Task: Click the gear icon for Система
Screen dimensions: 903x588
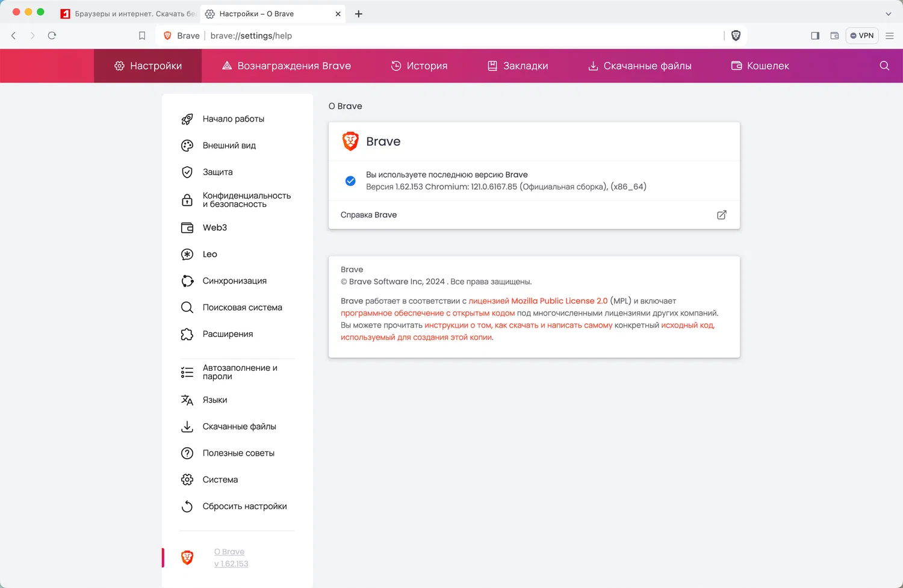Action: pyautogui.click(x=187, y=480)
